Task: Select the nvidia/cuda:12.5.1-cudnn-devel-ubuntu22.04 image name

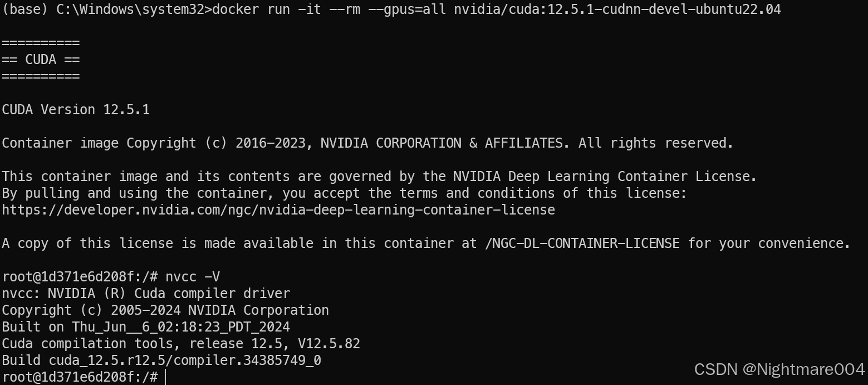Action: 617,9
